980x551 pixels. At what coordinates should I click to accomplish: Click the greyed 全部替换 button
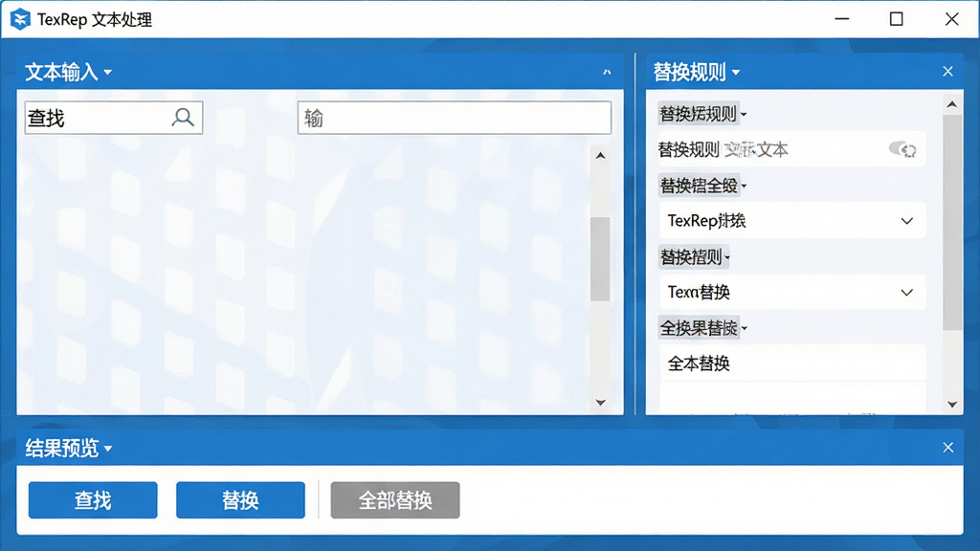(395, 499)
